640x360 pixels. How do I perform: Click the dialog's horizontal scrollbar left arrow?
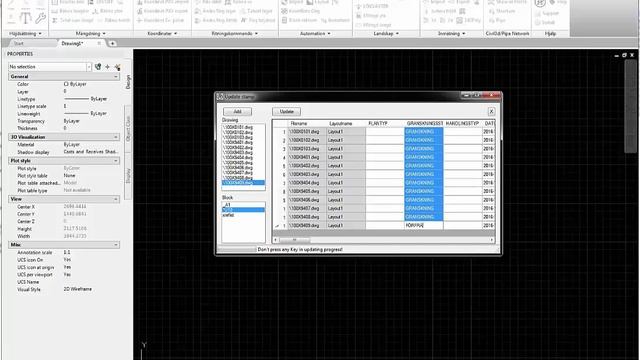tap(276, 240)
